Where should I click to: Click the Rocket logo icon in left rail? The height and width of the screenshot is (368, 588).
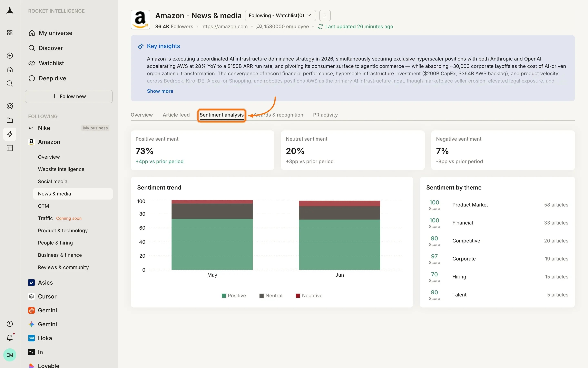point(10,10)
